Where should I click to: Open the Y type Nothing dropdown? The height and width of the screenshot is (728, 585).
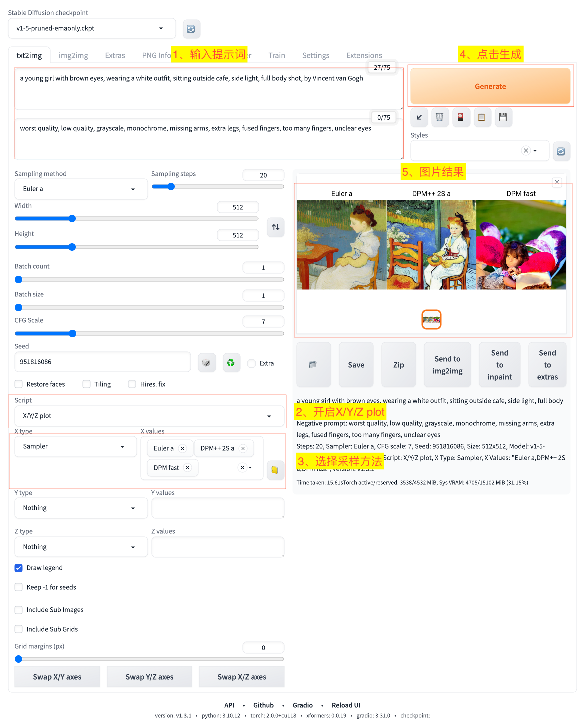(x=81, y=508)
